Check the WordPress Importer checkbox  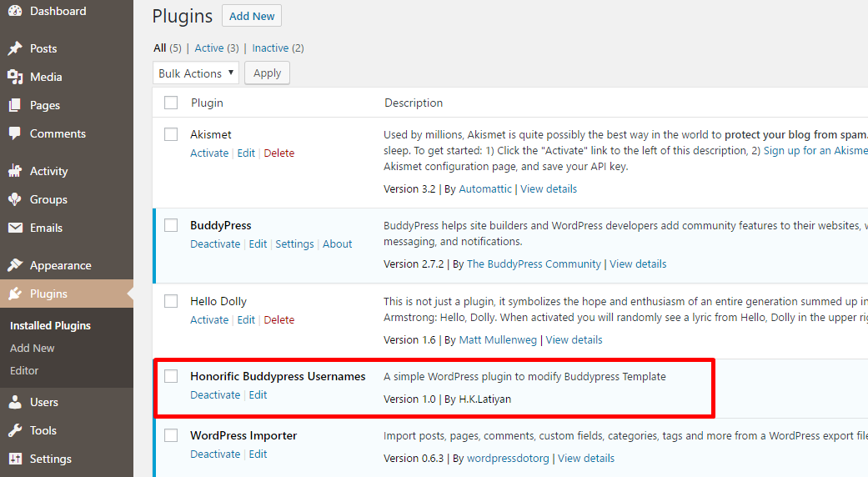[x=171, y=435]
